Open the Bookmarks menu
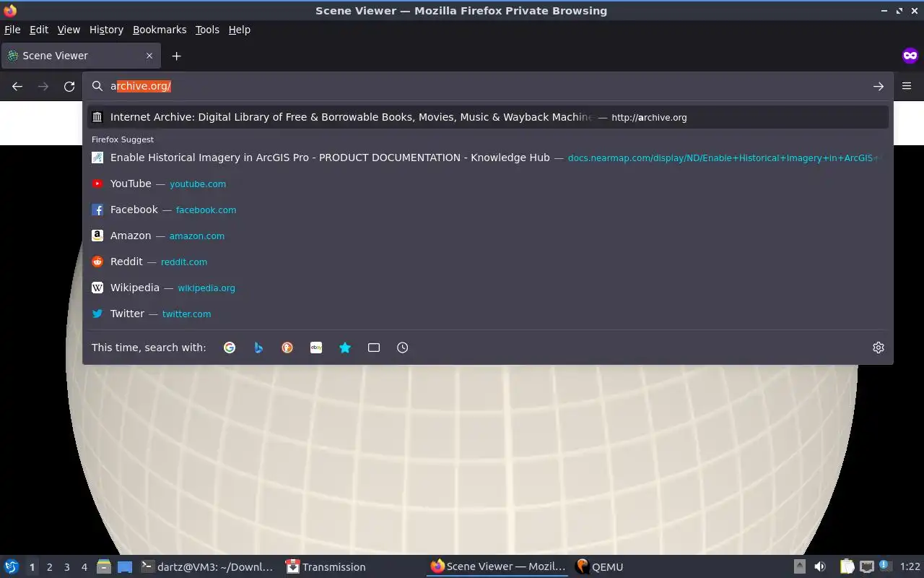 [160, 30]
